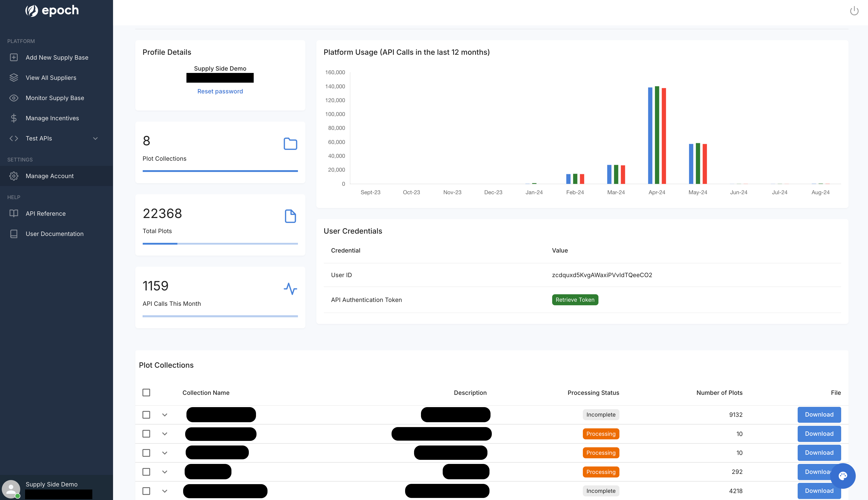Click the user avatar in sidebar
The width and height of the screenshot is (868, 500).
pyautogui.click(x=11, y=489)
